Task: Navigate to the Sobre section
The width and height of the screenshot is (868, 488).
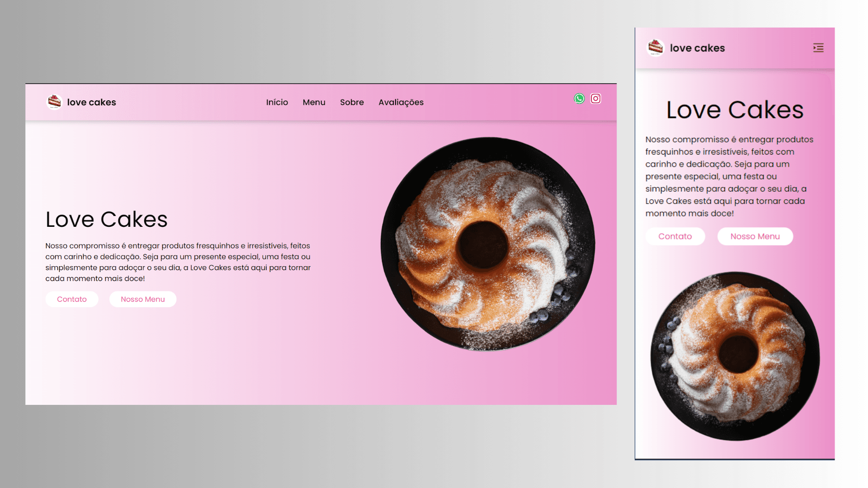Action: click(x=352, y=102)
